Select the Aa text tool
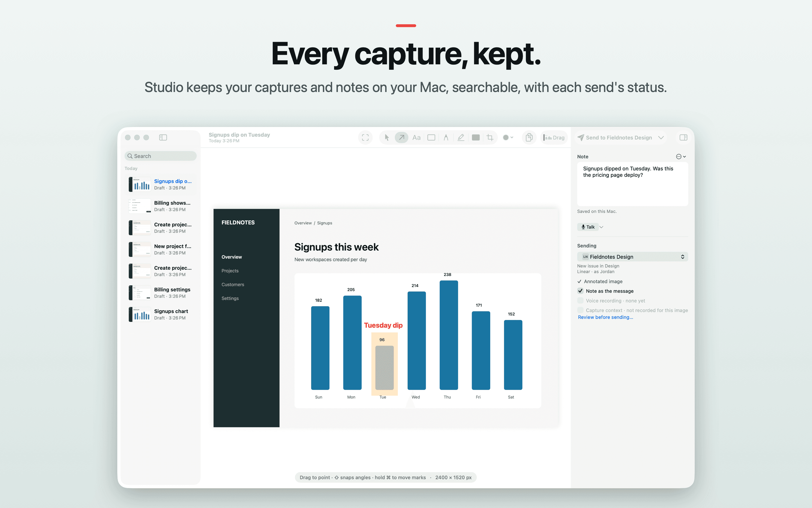The width and height of the screenshot is (812, 508). pos(416,137)
